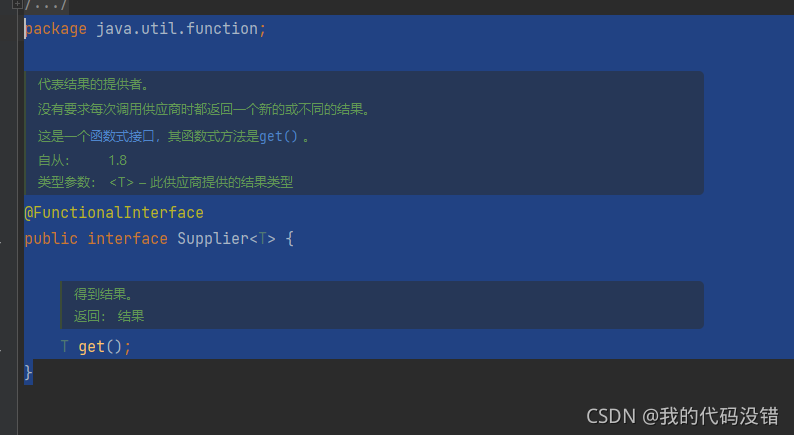
Task: Click the opening brace after Supplier<T>
Action: click(x=290, y=239)
